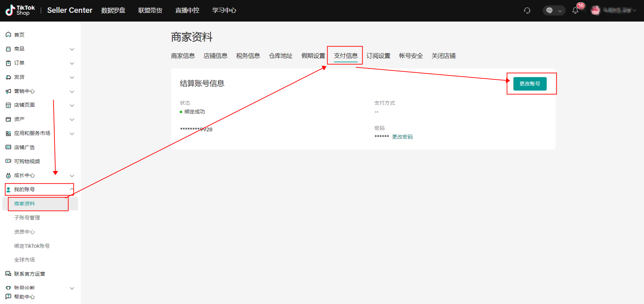
Task: Click the home icon beside 首页
Action: pyautogui.click(x=8, y=35)
